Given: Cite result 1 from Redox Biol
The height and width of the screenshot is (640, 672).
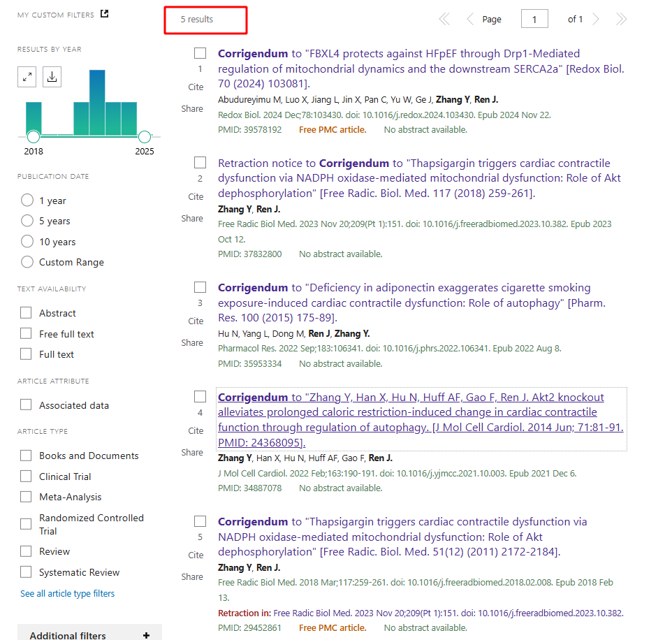Looking at the screenshot, I should tap(196, 87).
